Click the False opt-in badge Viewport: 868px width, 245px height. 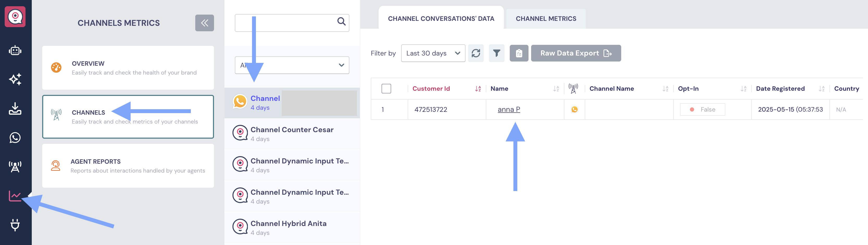(703, 109)
